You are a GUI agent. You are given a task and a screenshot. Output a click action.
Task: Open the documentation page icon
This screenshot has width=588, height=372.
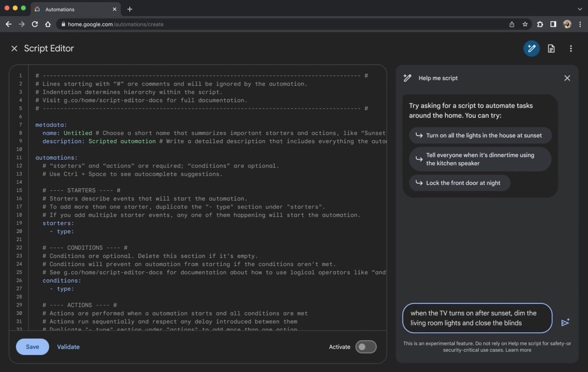[551, 48]
